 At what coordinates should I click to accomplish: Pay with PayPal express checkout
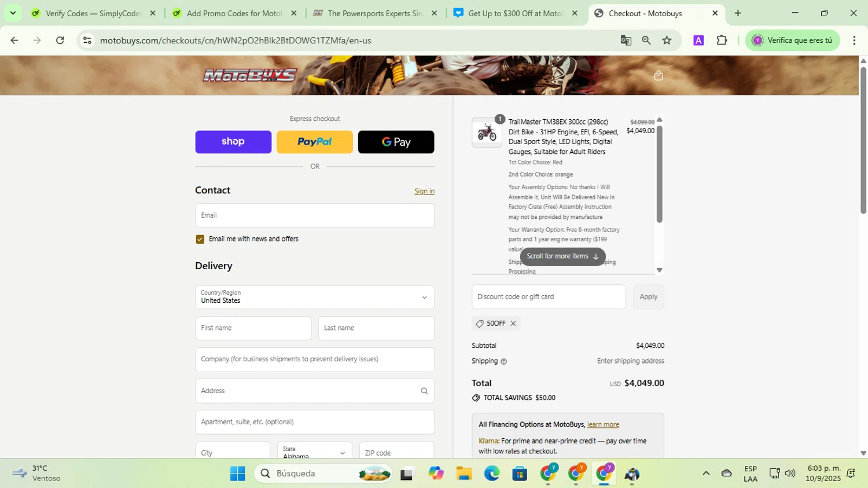click(x=315, y=142)
